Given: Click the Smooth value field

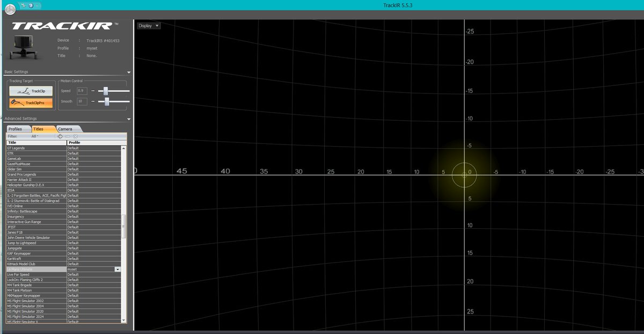Looking at the screenshot, I should coord(82,101).
